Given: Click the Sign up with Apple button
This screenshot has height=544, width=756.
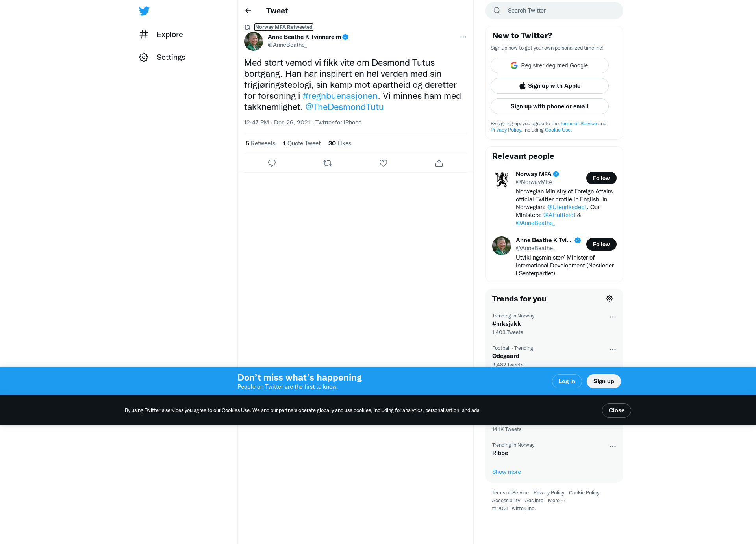Looking at the screenshot, I should pos(549,86).
